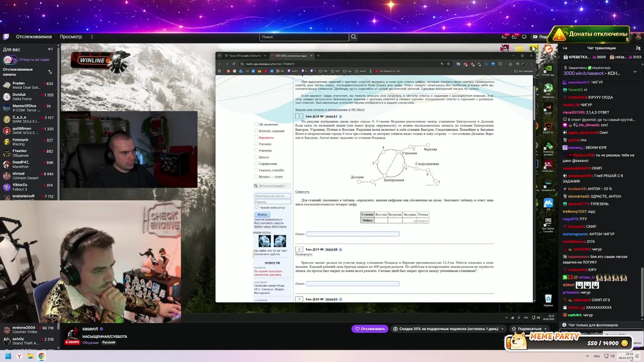Open chat community users icon
644x362 pixels.
point(637,48)
